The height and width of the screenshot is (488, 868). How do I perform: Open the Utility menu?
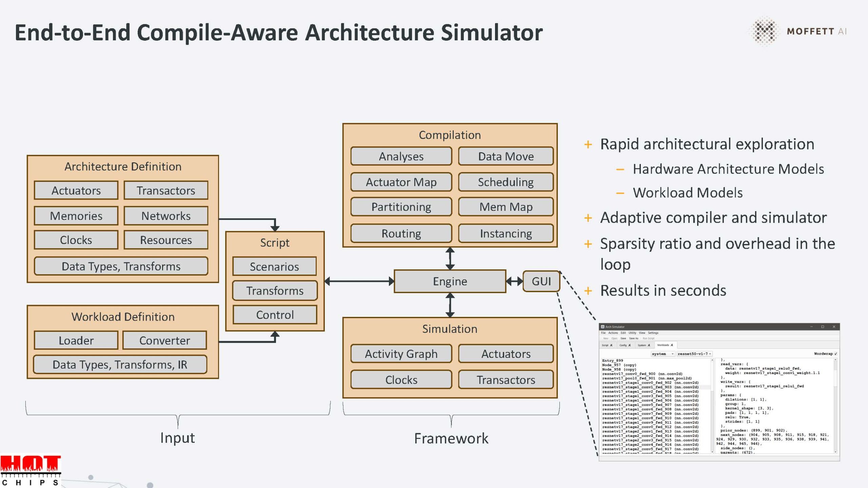(x=632, y=333)
